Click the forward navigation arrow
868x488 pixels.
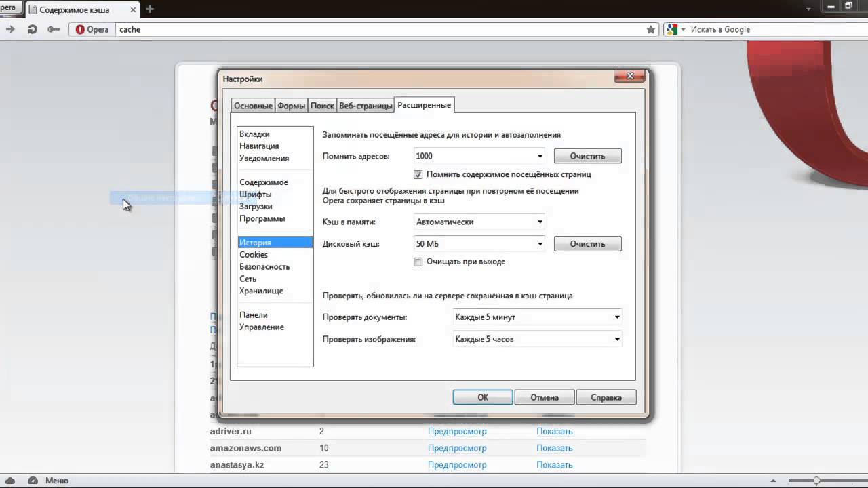(10, 29)
